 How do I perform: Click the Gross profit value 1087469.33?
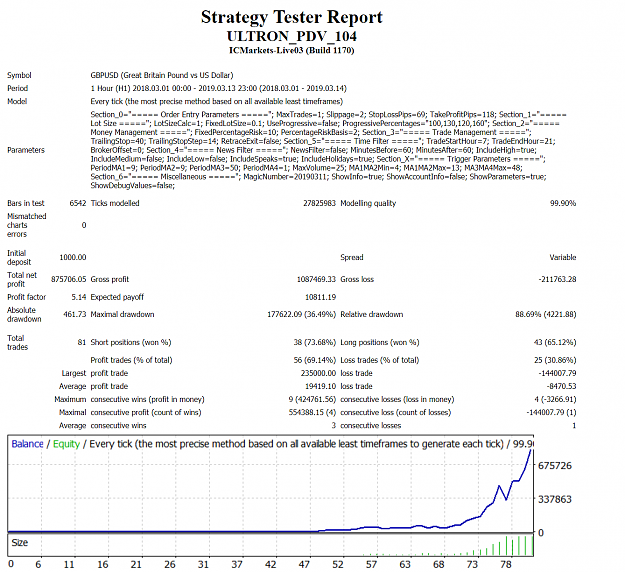pyautogui.click(x=316, y=279)
